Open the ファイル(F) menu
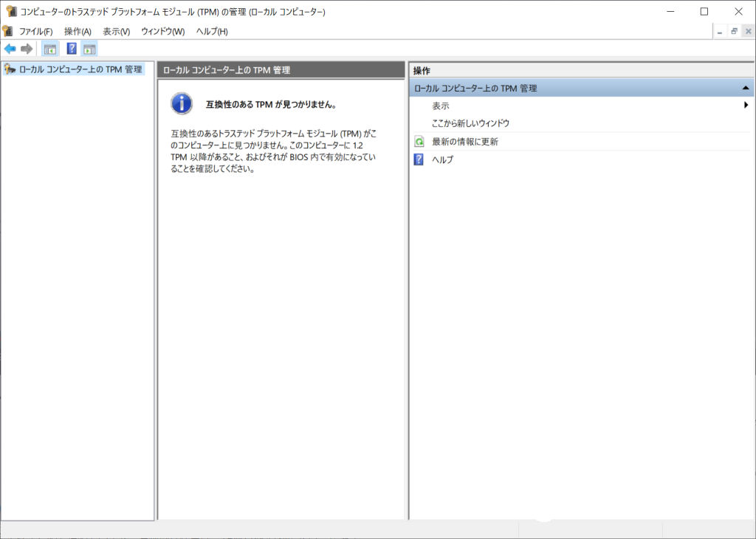The image size is (756, 539). (35, 31)
